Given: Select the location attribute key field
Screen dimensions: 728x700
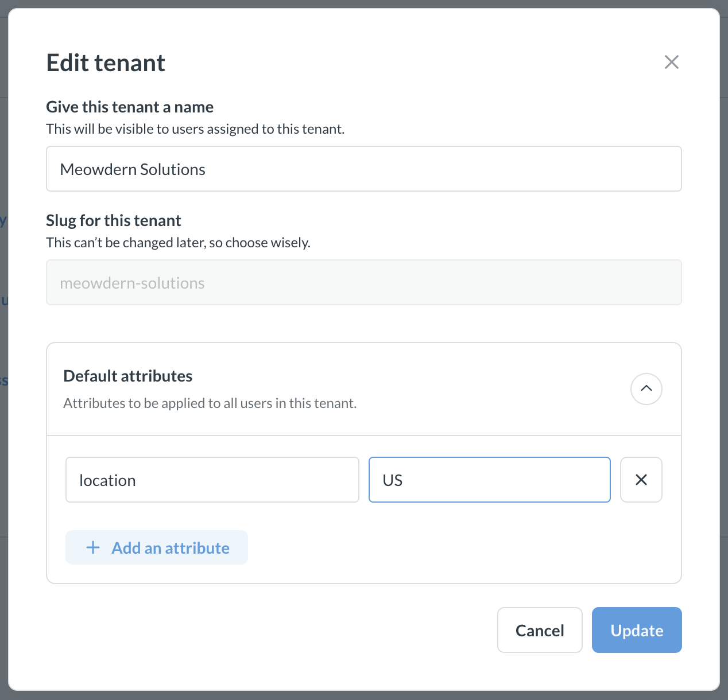Looking at the screenshot, I should tap(212, 480).
